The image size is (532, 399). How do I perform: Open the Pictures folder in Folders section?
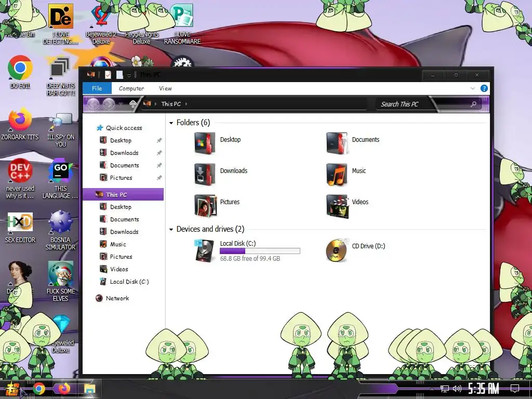coord(217,205)
